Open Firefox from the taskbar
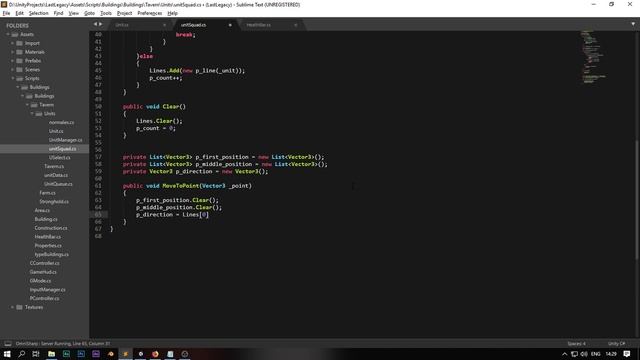The width and height of the screenshot is (640, 360). tap(155, 354)
